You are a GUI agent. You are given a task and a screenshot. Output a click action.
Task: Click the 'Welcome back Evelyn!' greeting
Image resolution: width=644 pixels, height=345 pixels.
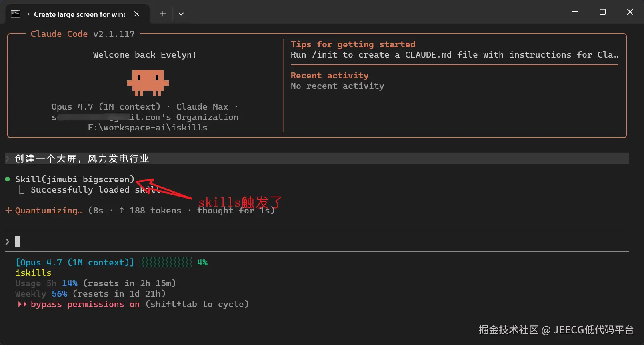tap(145, 55)
